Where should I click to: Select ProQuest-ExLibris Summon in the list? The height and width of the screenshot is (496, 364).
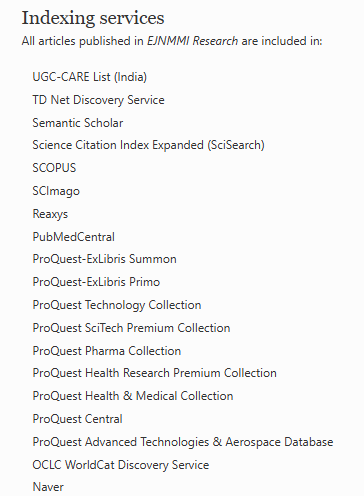click(104, 259)
